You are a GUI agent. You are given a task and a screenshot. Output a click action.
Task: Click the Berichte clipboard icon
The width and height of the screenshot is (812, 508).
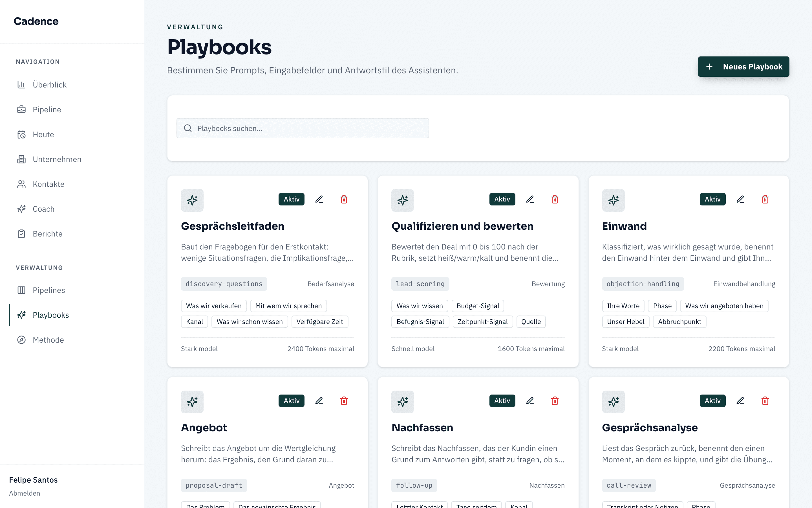(21, 234)
